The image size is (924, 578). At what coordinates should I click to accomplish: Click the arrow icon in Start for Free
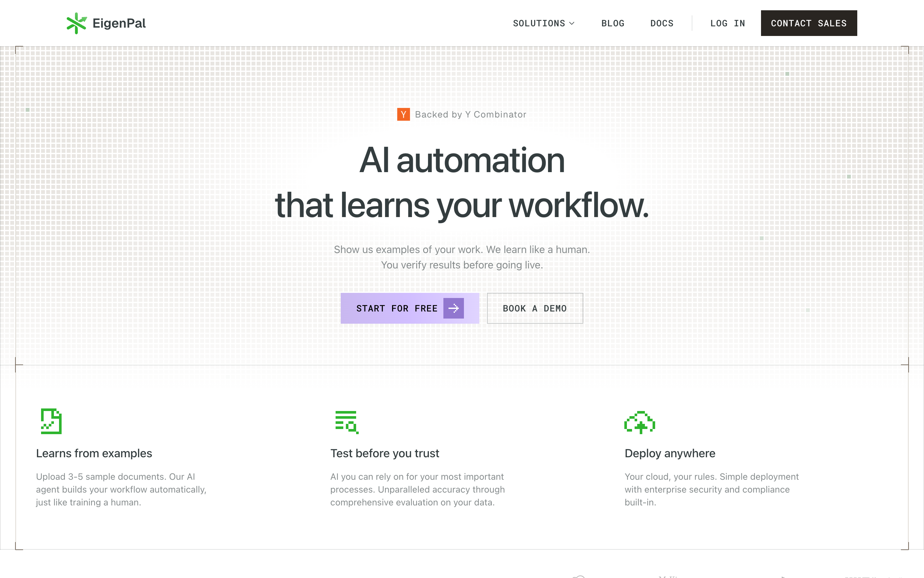coord(453,308)
